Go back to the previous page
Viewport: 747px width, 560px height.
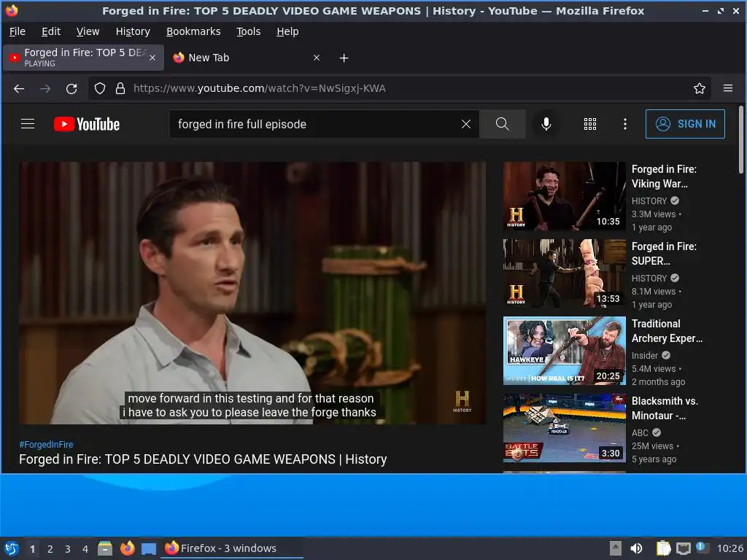tap(19, 88)
